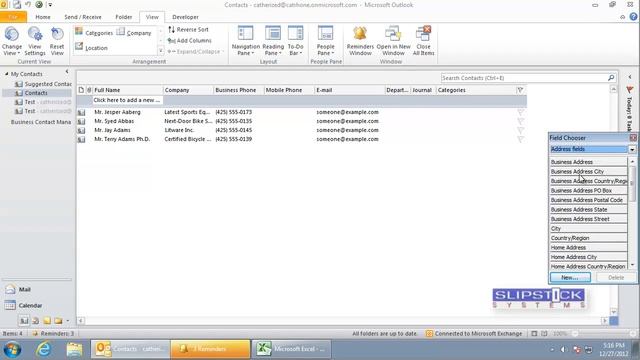This screenshot has width=640, height=360.
Task: Minimize the navigation pane arrow
Action: 67,72
